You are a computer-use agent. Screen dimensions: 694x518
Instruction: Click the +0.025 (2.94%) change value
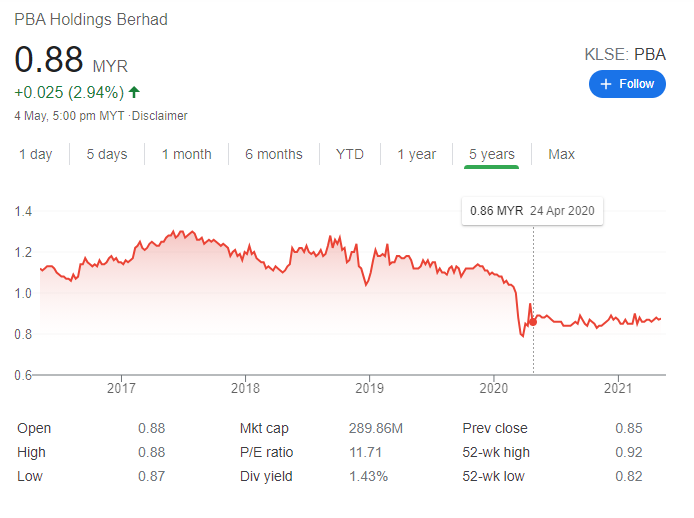69,93
